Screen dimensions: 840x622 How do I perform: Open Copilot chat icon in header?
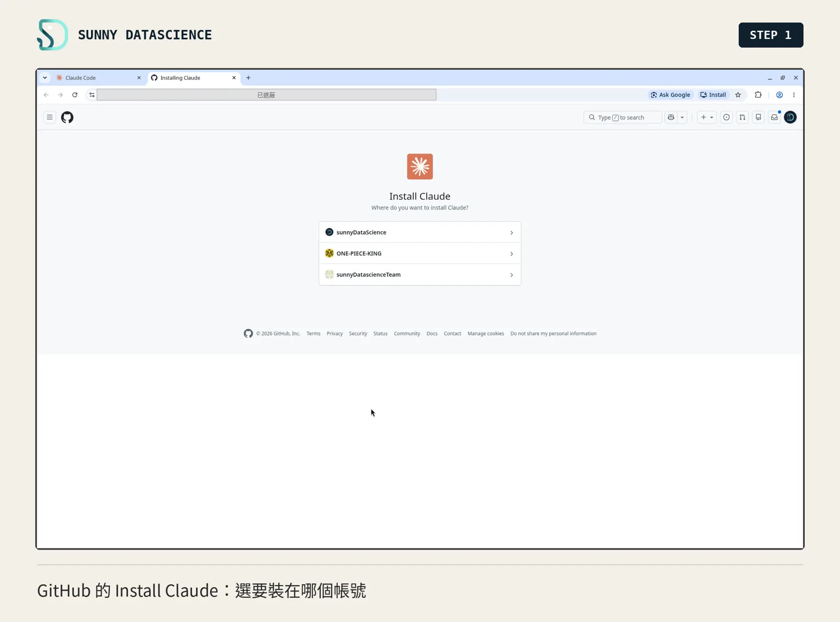tap(671, 117)
